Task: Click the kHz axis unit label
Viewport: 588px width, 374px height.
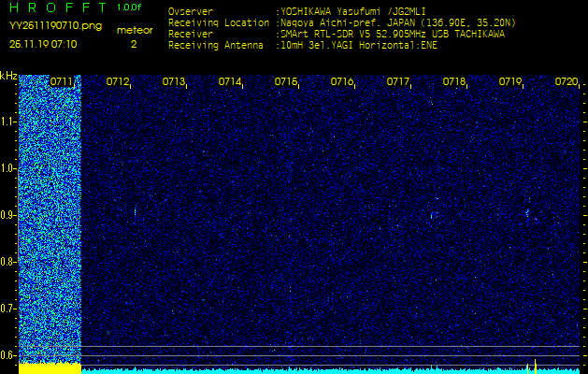Action: (x=8, y=76)
